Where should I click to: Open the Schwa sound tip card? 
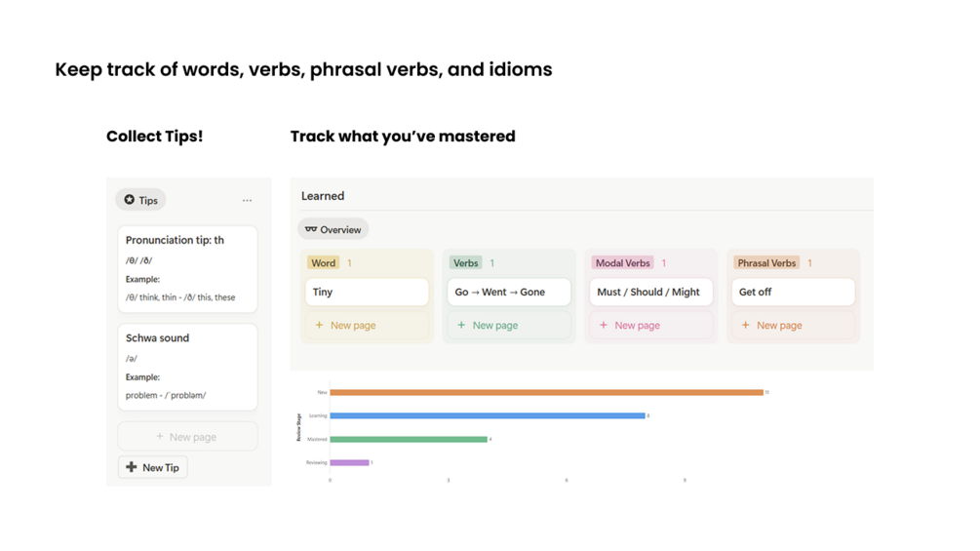(x=187, y=367)
